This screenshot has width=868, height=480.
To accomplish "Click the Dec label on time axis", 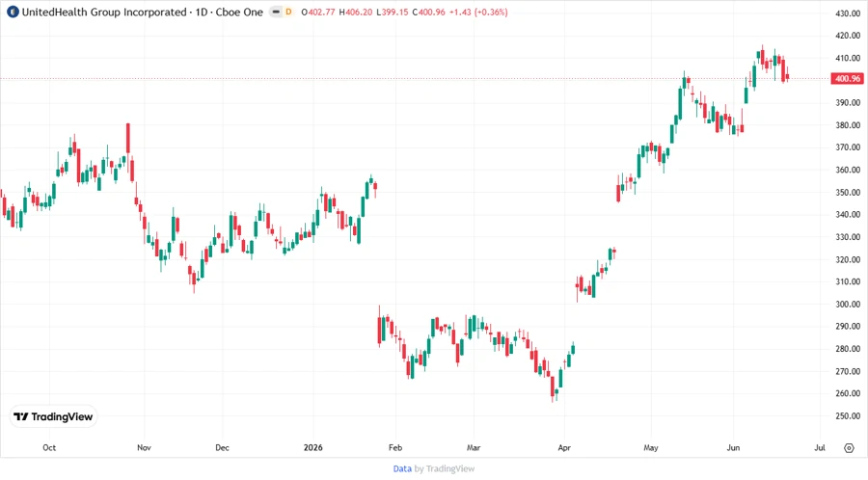I will 222,448.
